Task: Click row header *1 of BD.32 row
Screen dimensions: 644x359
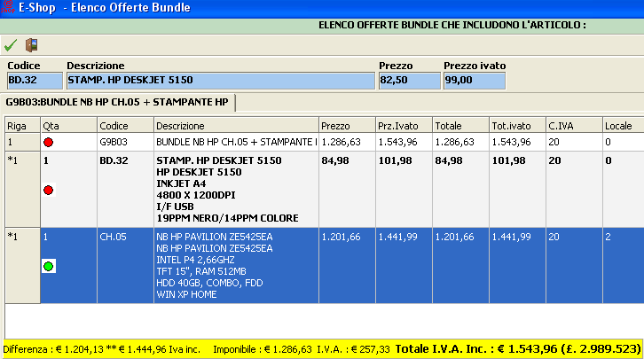Action: click(x=22, y=189)
